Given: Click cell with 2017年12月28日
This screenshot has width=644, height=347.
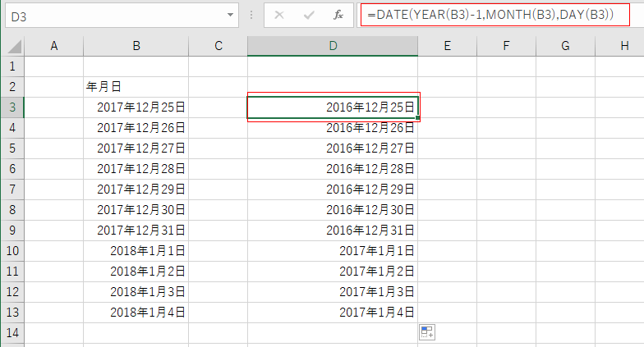Looking at the screenshot, I should 136,169.
